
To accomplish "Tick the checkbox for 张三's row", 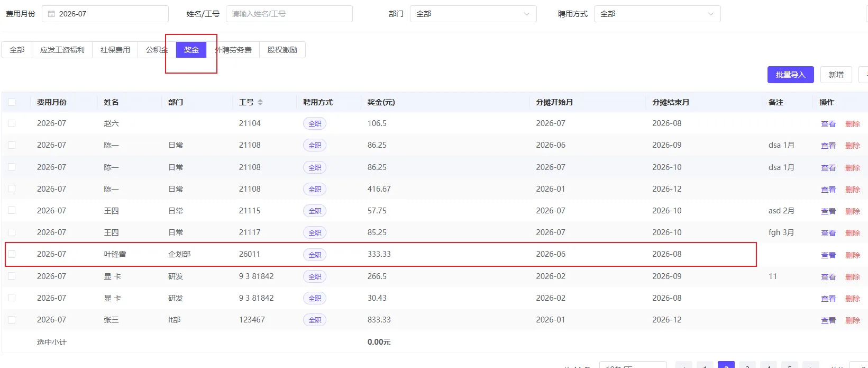I will (12, 320).
